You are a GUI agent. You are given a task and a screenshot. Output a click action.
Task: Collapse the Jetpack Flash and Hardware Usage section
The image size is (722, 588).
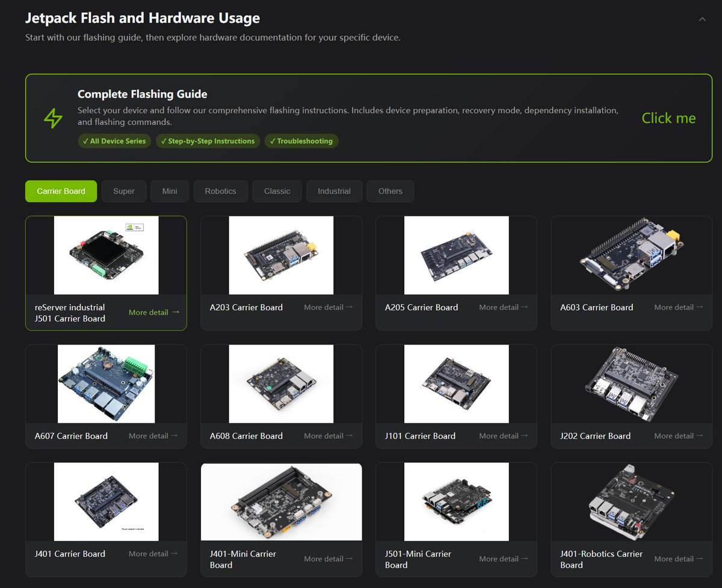[x=702, y=19]
